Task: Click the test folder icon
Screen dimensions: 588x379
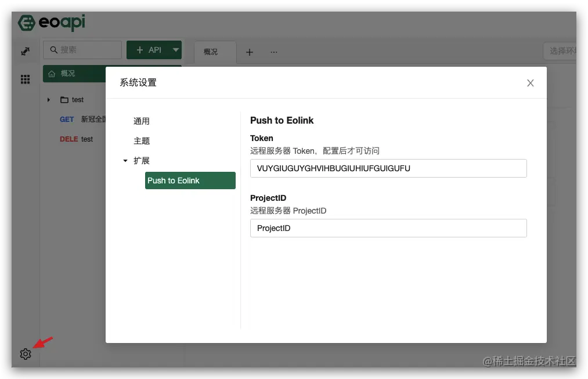Action: tap(64, 100)
